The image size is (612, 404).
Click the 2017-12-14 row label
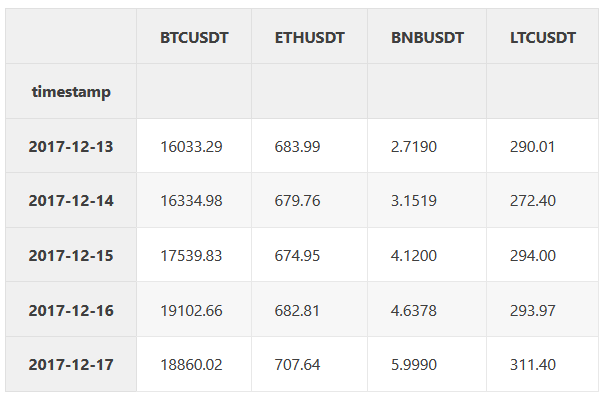point(71,201)
